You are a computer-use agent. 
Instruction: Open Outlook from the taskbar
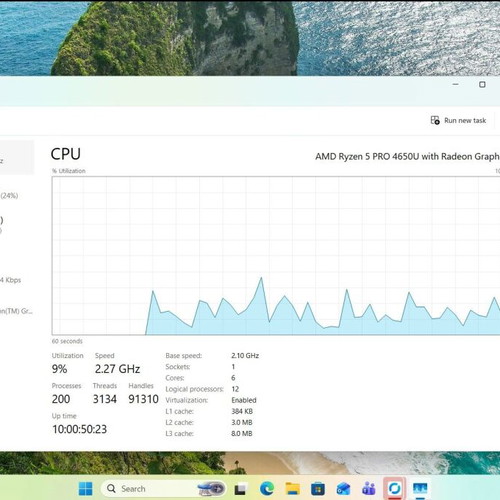point(343,489)
